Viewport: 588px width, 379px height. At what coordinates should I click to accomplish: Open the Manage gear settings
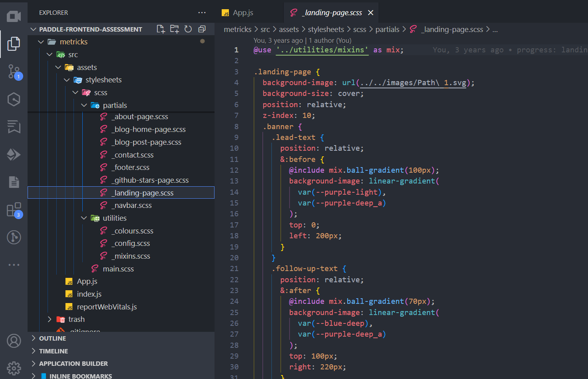[14, 368]
